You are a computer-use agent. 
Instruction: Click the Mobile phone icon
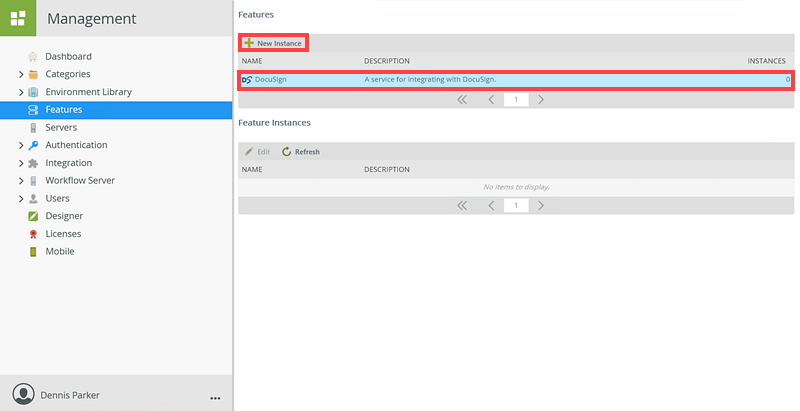tap(33, 251)
